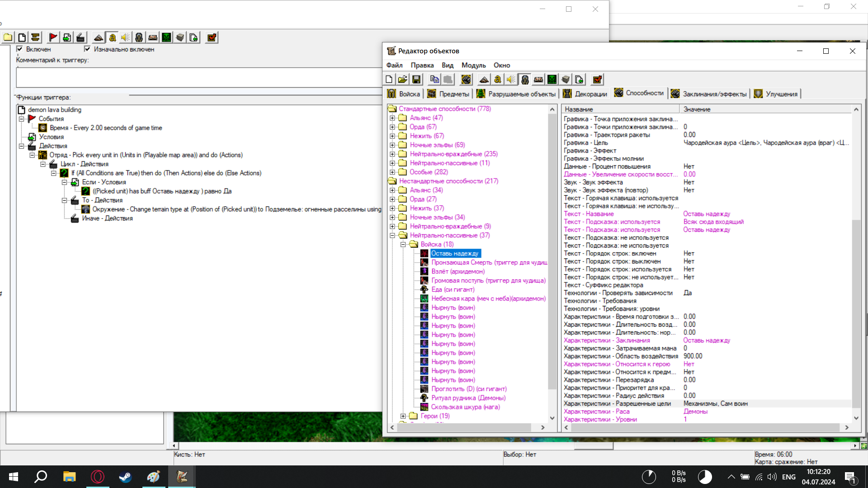This screenshot has width=868, height=488.
Task: Open Steam from the taskbar
Action: click(x=125, y=477)
